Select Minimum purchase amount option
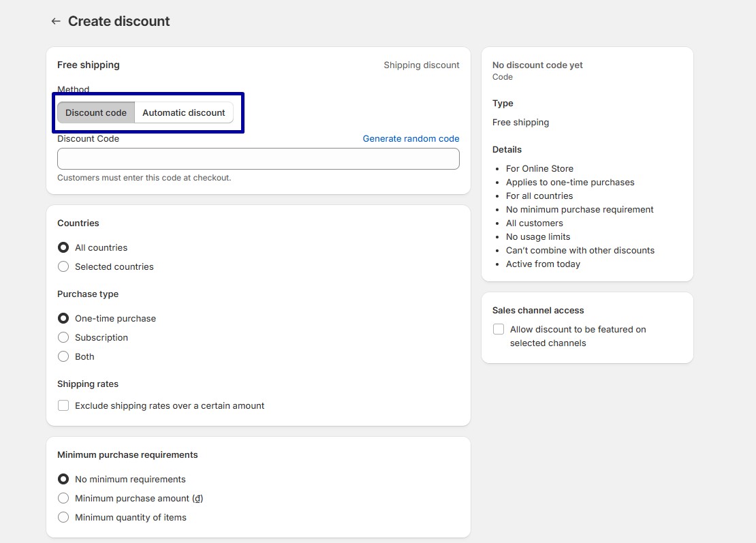The width and height of the screenshot is (756, 543). pos(63,498)
